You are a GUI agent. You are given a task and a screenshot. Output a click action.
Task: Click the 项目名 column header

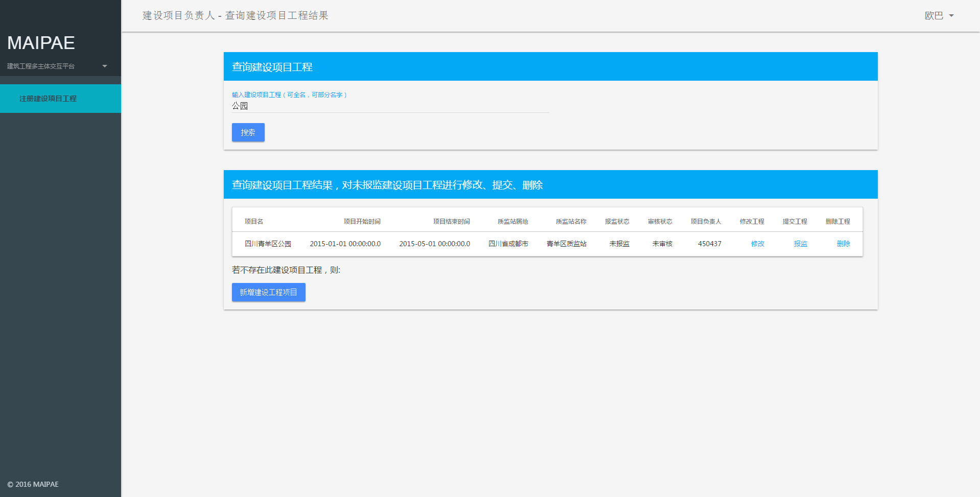click(x=254, y=221)
